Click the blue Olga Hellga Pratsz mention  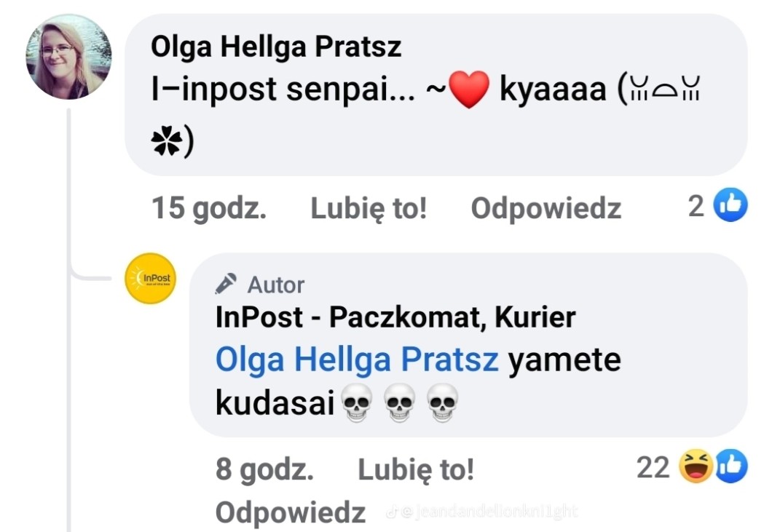pos(357,360)
